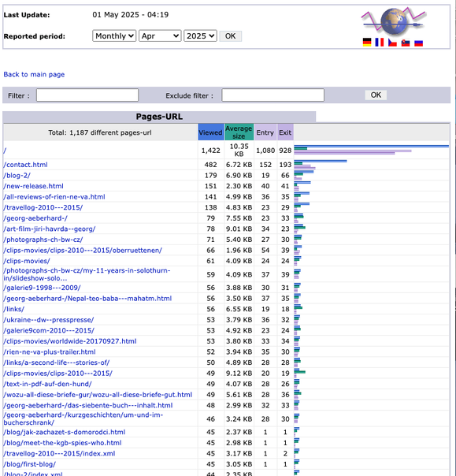Open /text-in-pdf-auf-den-hund/ link
Viewport: 456px width, 476px height.
click(47, 384)
